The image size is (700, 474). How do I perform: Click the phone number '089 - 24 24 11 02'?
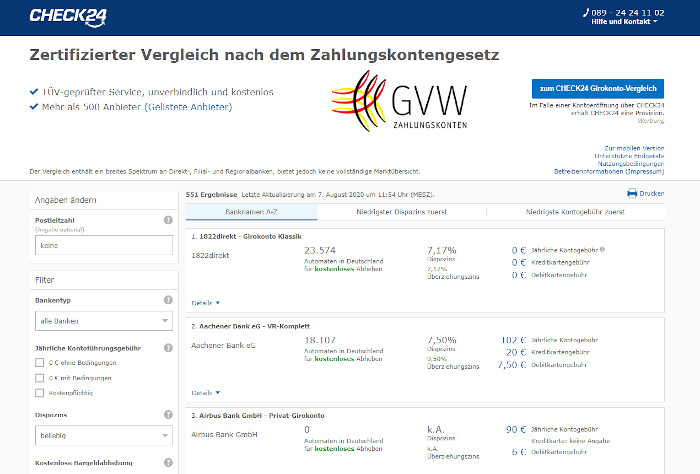coord(628,12)
